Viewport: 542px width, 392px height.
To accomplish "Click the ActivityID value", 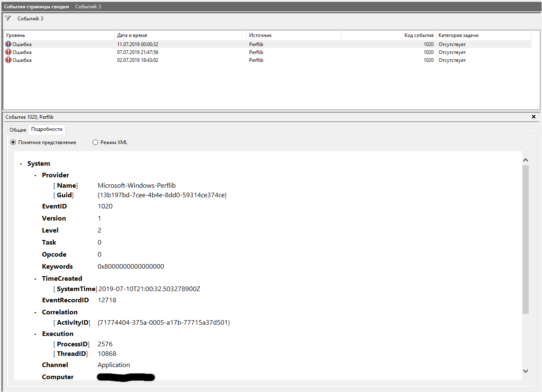I will (164, 323).
